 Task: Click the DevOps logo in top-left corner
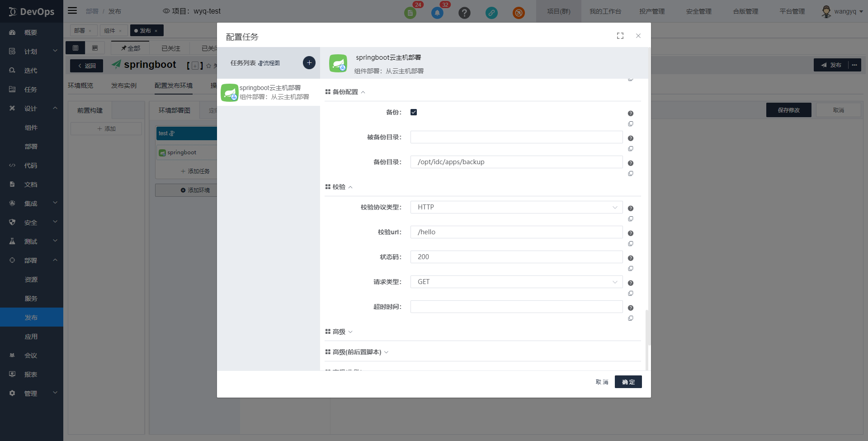31,11
